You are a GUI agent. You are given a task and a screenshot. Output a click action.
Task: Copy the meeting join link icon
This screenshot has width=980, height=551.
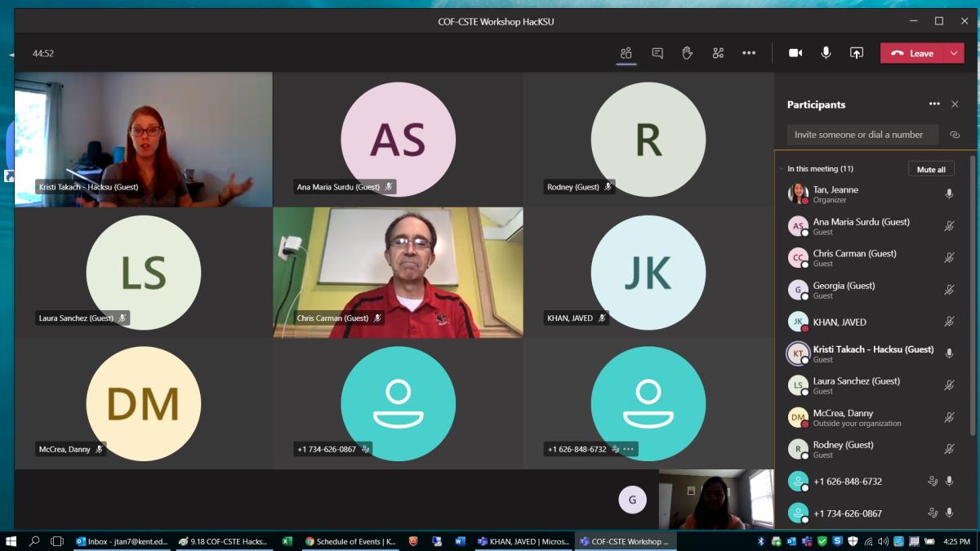click(955, 135)
